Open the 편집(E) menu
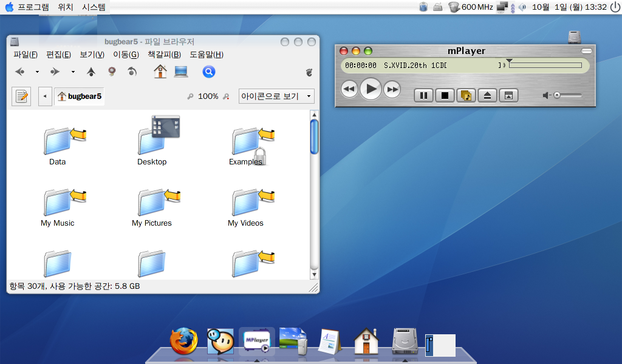 59,55
